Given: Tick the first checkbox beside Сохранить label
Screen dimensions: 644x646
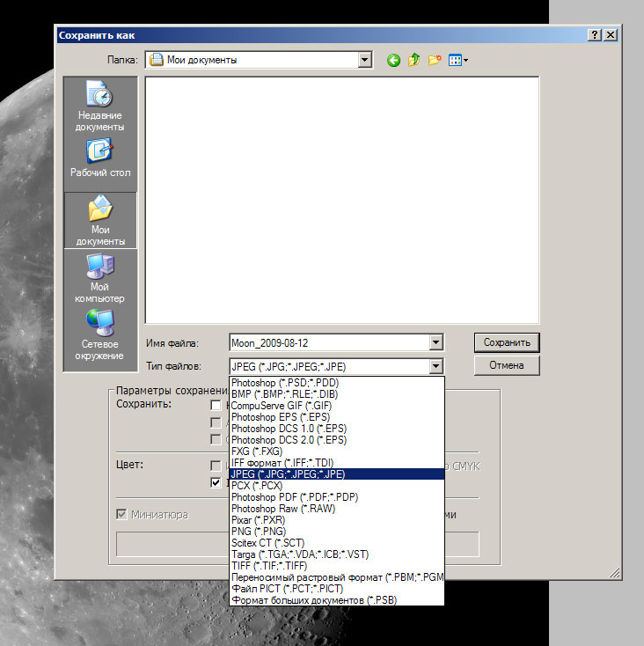Looking at the screenshot, I should tap(216, 405).
